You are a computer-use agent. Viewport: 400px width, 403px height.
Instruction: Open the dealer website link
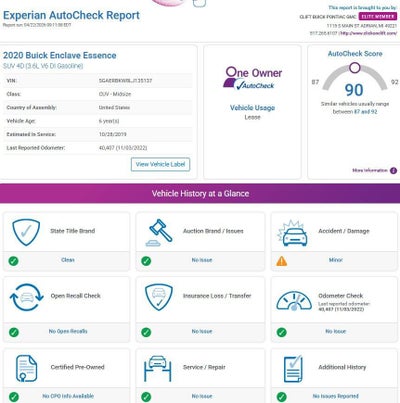(368, 33)
